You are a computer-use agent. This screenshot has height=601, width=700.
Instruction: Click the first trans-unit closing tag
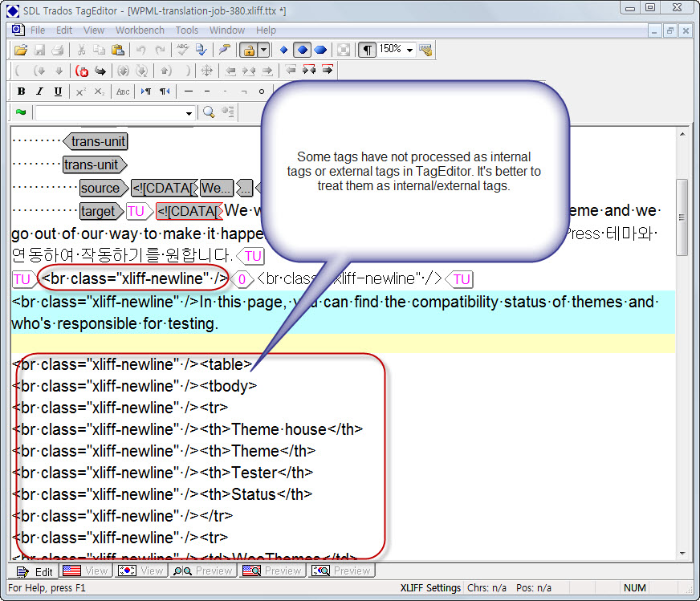click(x=95, y=141)
